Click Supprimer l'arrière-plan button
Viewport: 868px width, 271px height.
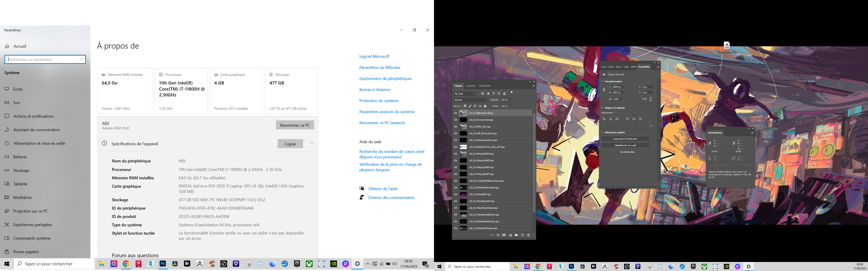pos(625,139)
